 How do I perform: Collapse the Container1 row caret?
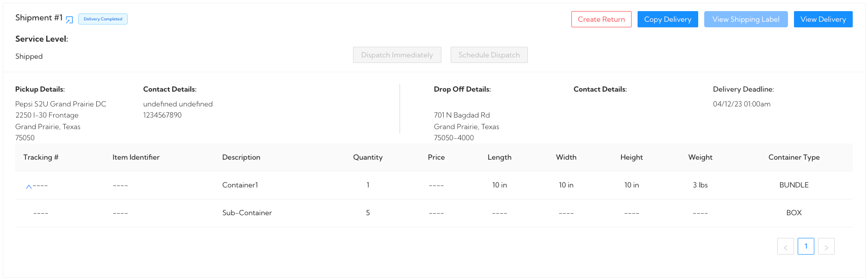tap(29, 187)
